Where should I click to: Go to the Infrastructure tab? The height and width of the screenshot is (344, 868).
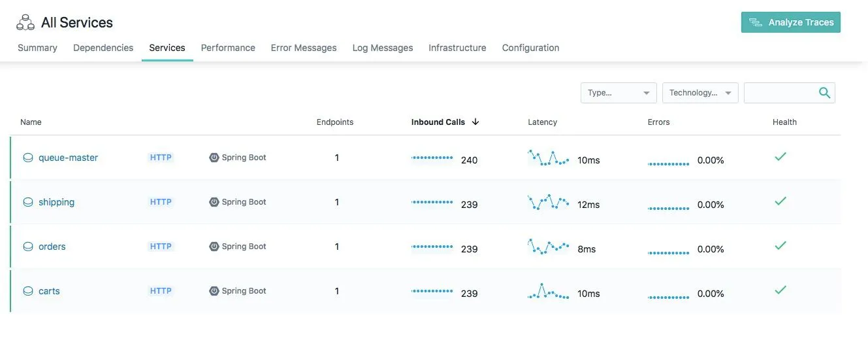point(457,48)
